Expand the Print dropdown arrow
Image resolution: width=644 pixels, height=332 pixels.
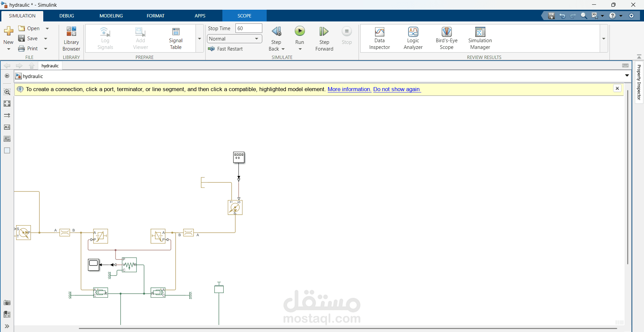tap(46, 49)
